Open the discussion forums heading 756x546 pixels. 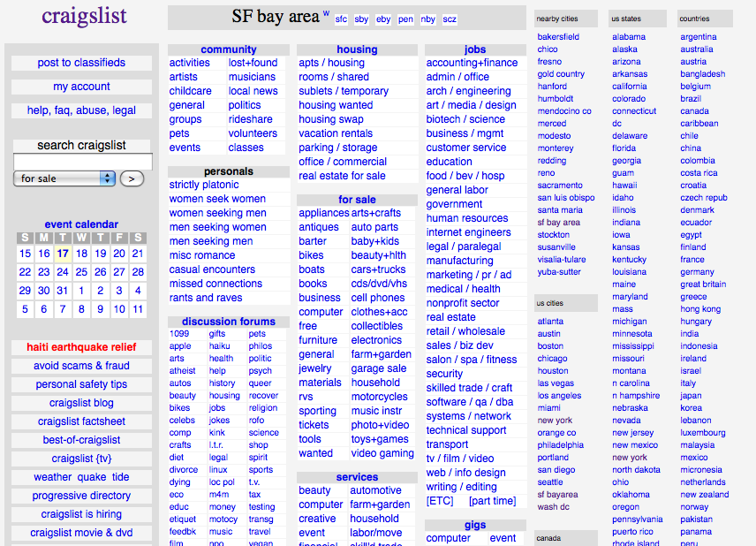point(229,322)
